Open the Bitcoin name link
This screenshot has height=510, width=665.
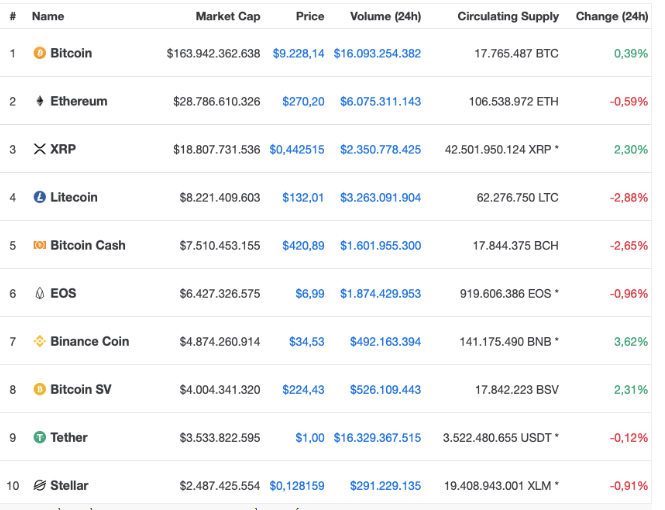71,53
